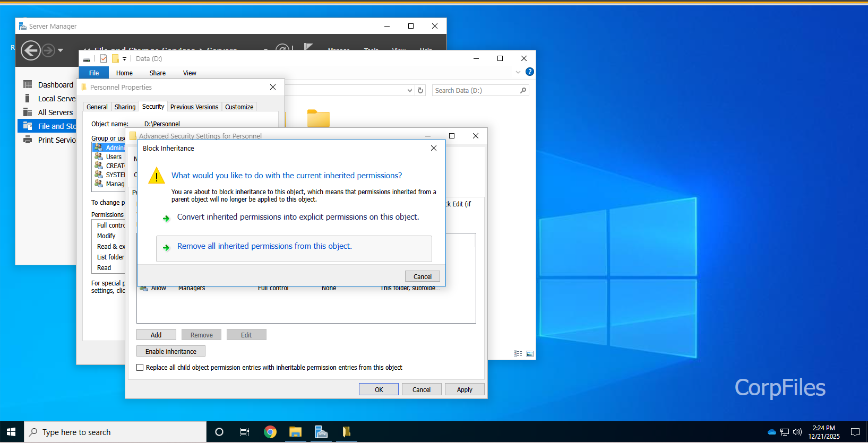The height and width of the screenshot is (443, 868).
Task: Open the Quick Access Toolbar customize dropdown
Action: 125,59
